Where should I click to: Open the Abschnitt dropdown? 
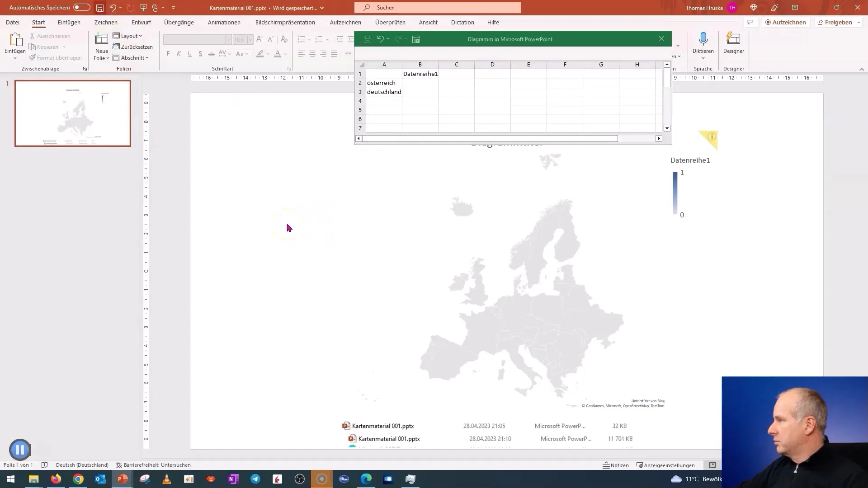131,57
